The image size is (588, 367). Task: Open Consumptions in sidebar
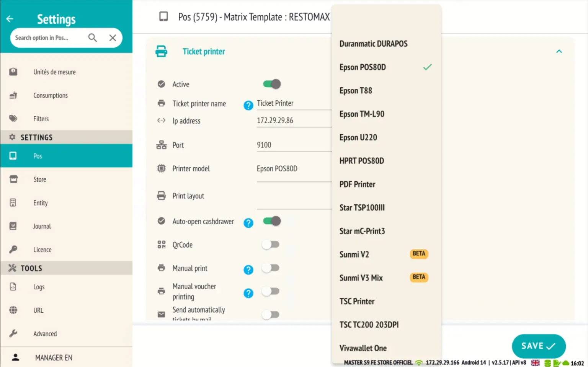pyautogui.click(x=66, y=95)
